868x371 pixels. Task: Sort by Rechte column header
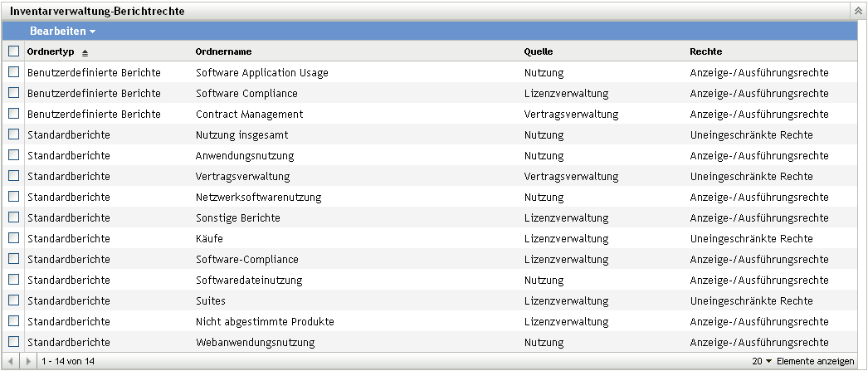(705, 51)
